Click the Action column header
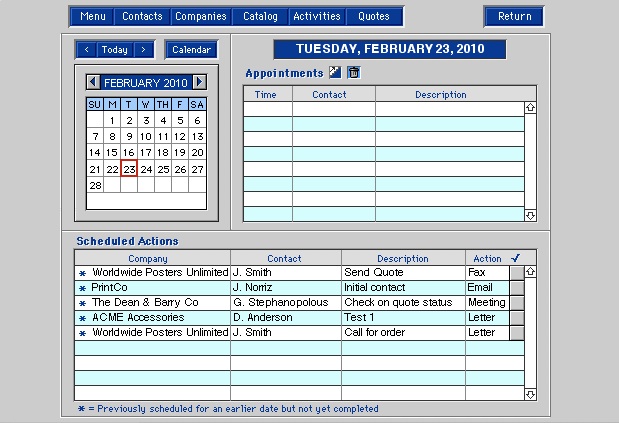 coord(487,259)
